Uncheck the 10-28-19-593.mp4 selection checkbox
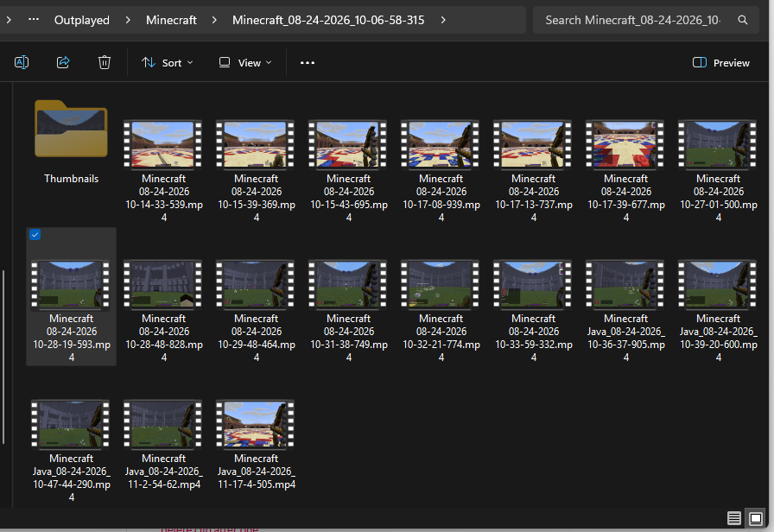 (x=35, y=234)
